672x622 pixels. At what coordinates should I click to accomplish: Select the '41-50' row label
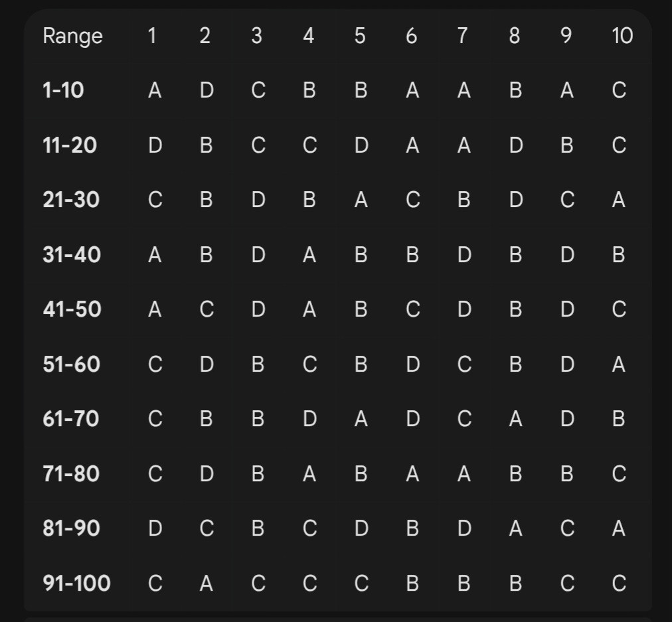tap(72, 309)
